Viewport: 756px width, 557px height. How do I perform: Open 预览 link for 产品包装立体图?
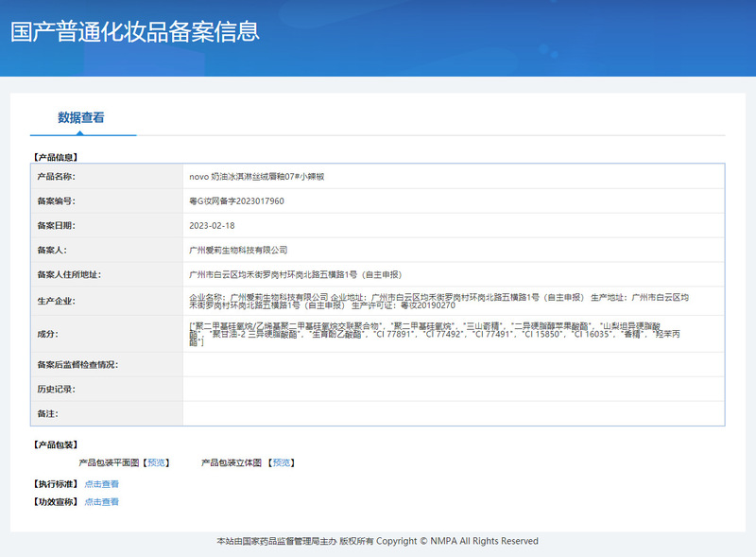coord(282,462)
